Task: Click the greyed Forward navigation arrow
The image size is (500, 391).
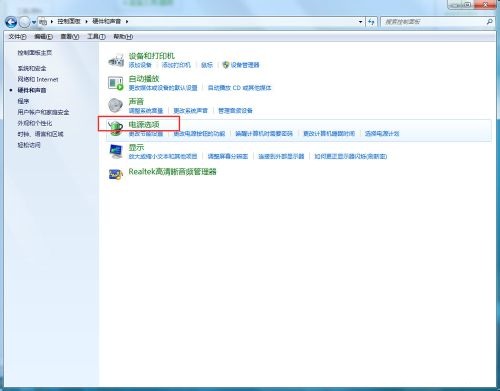Action: 24,22
